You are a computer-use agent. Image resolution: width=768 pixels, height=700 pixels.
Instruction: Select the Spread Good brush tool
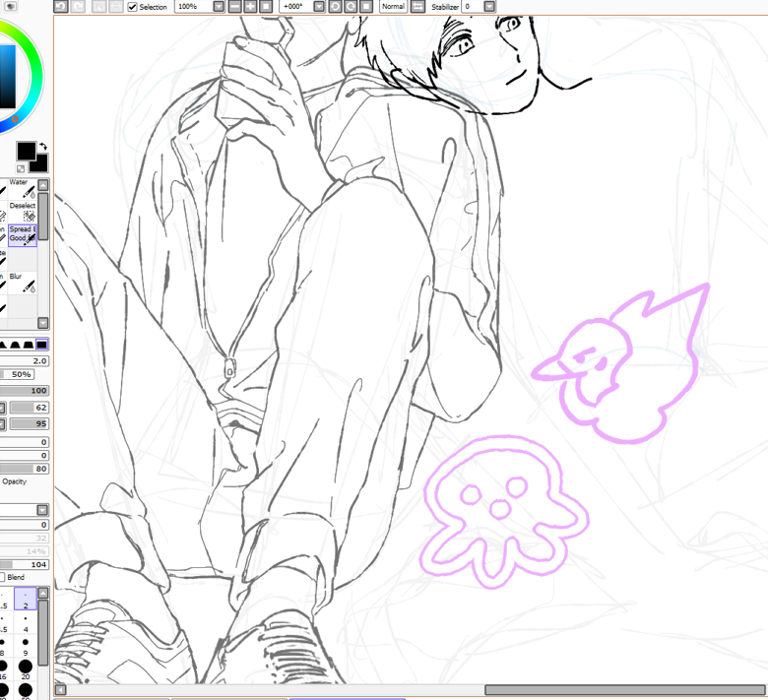[23, 235]
